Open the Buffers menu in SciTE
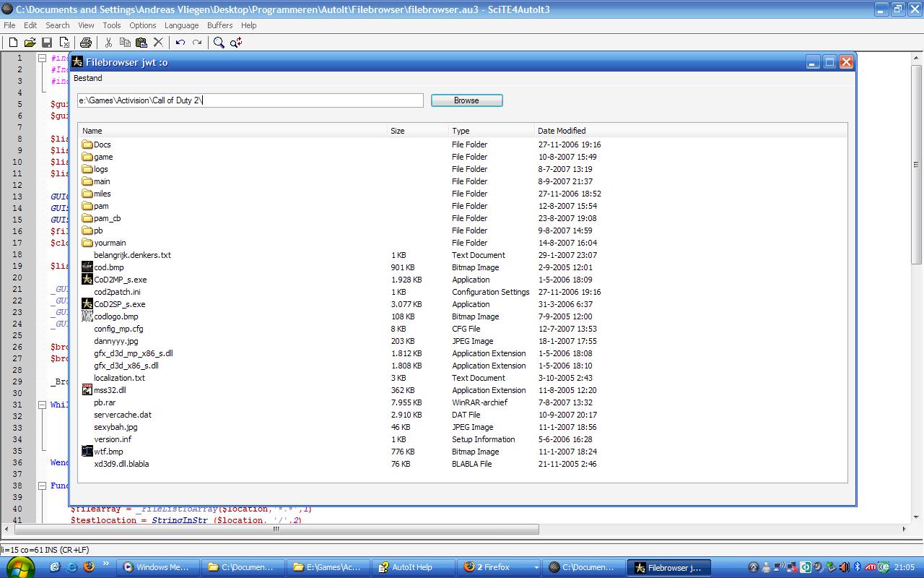 point(220,25)
